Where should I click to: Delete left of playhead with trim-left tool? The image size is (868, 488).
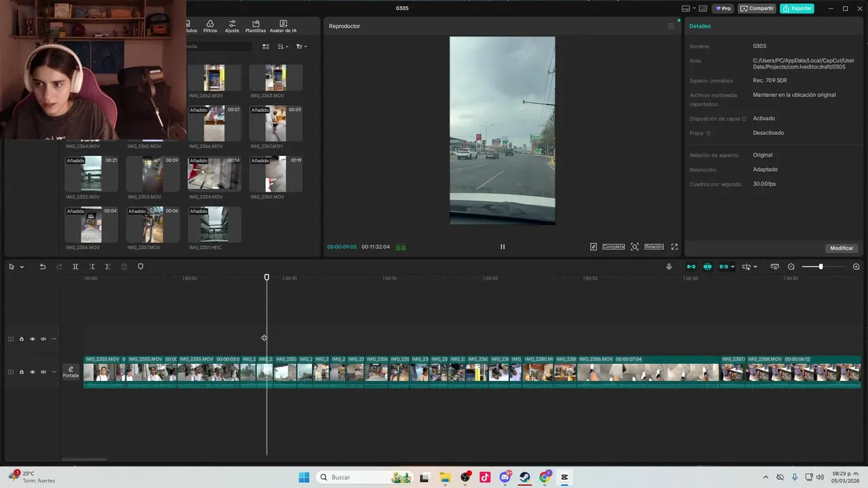tap(92, 267)
